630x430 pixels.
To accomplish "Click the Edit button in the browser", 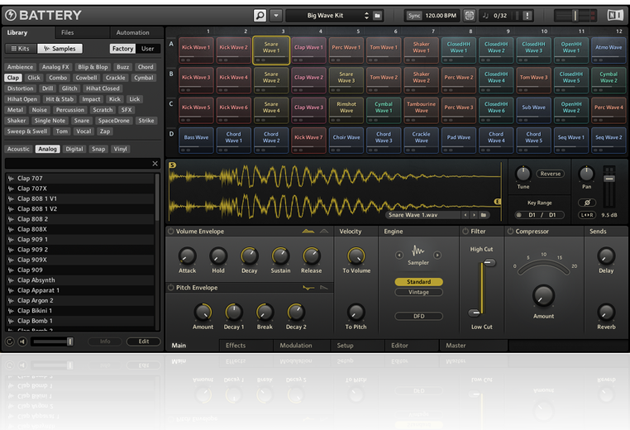I will 144,341.
